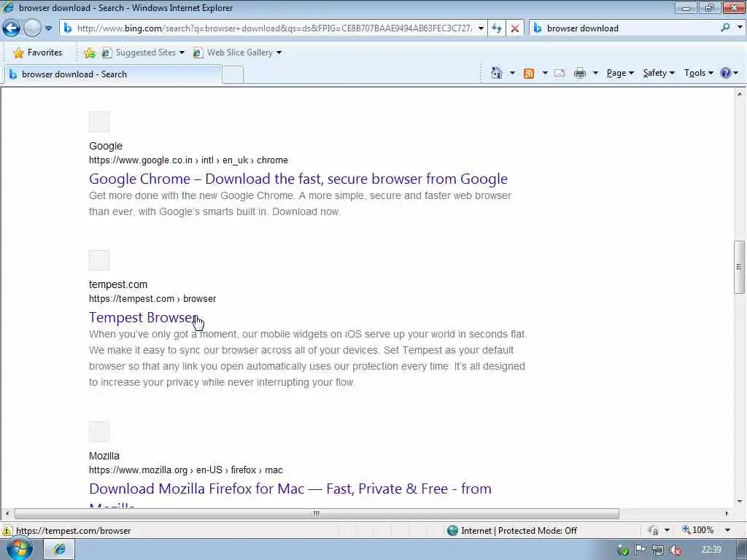Viewport: 747px width, 560px height.
Task: Click the address bar URL field
Action: tap(274, 28)
